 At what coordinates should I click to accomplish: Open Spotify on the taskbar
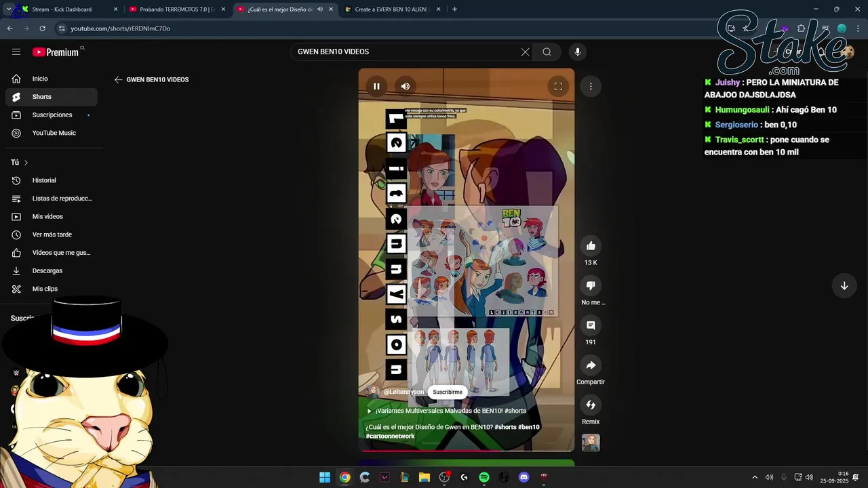(484, 477)
